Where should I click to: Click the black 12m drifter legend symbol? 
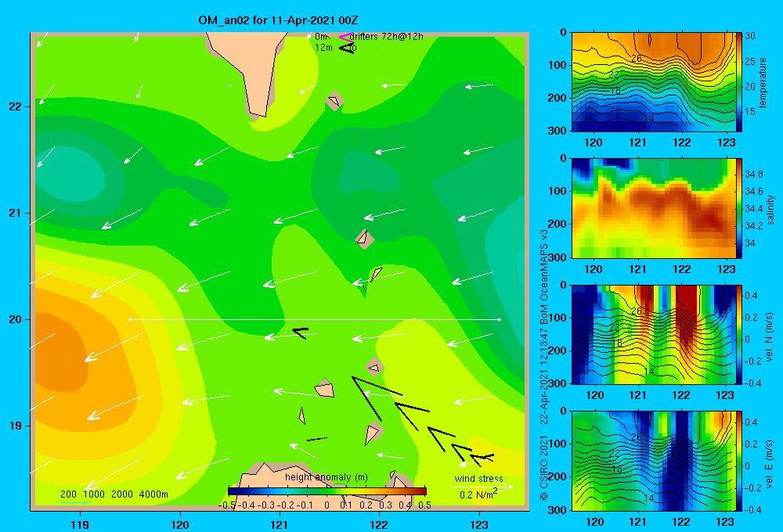tap(347, 48)
